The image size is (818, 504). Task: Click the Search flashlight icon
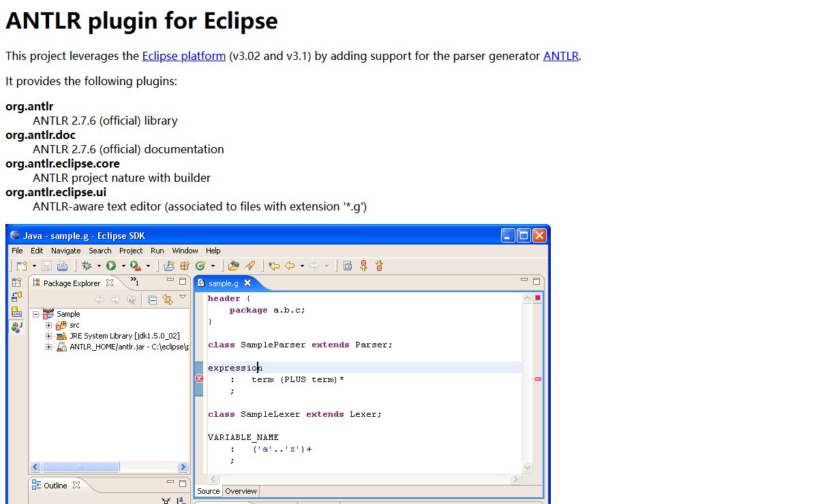pos(250,266)
